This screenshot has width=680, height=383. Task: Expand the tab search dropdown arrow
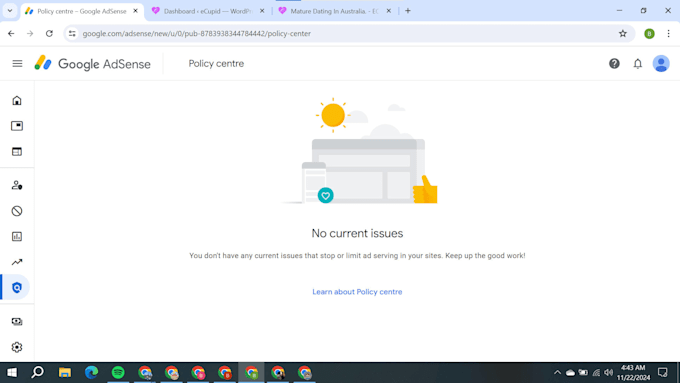10,11
